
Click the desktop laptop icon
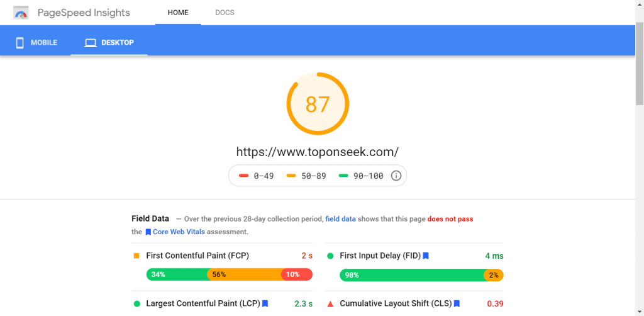[91, 43]
